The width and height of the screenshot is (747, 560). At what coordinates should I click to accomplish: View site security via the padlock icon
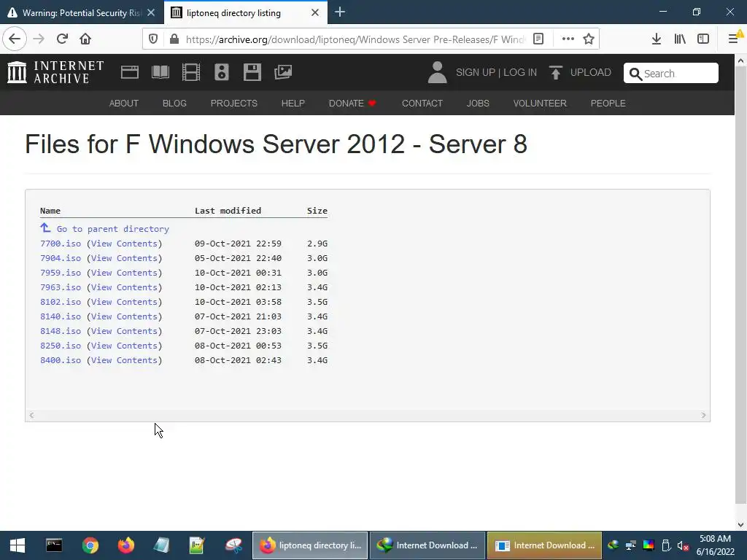(174, 39)
